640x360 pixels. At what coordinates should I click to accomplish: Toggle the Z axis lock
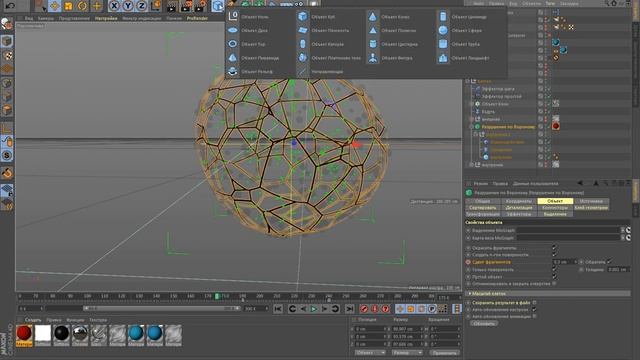[x=141, y=6]
